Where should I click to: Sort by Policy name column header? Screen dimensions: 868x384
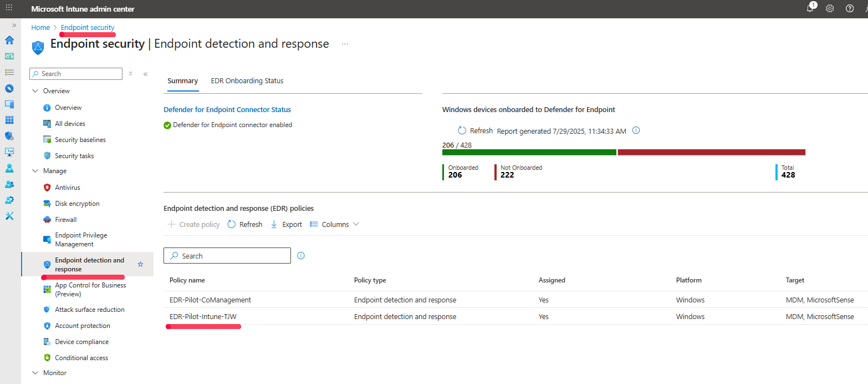click(187, 280)
